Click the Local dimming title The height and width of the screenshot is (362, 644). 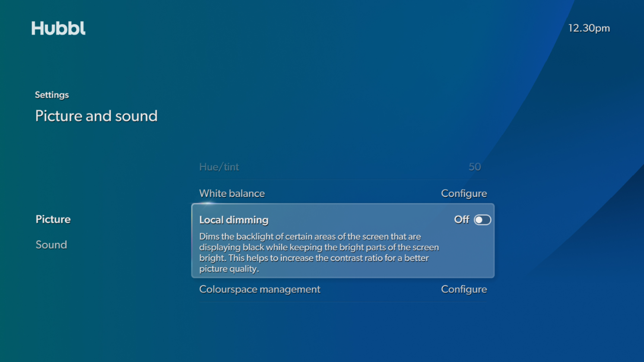tap(234, 220)
